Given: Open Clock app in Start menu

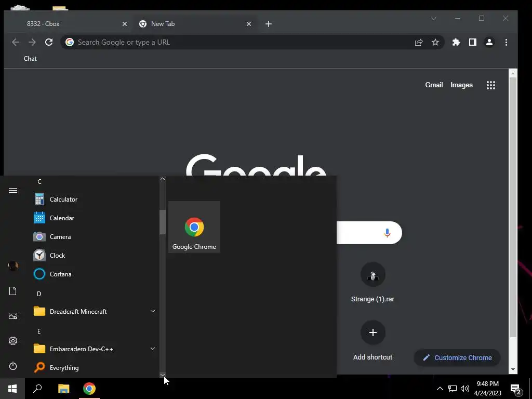Looking at the screenshot, I should 95,255.
